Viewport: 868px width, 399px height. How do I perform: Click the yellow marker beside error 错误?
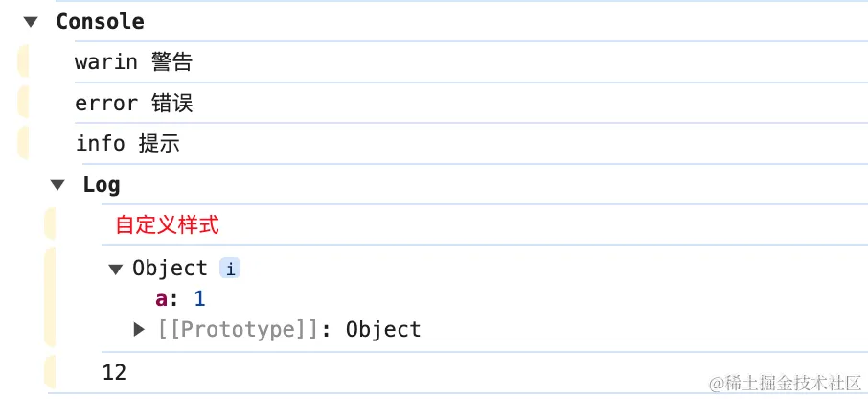23,102
